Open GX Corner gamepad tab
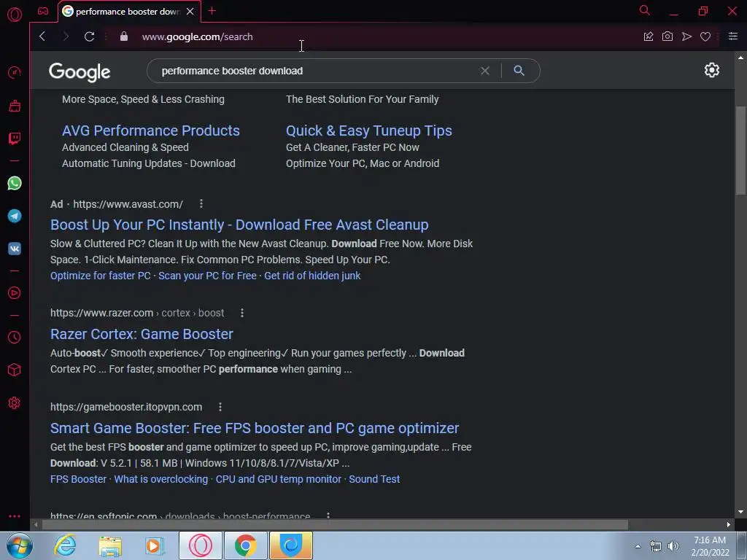 (43, 11)
